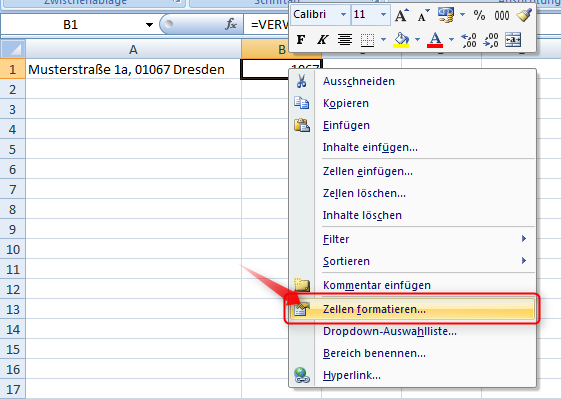The width and height of the screenshot is (561, 399).
Task: Click the Bold (F) button in mini toolbar
Action: coord(301,39)
